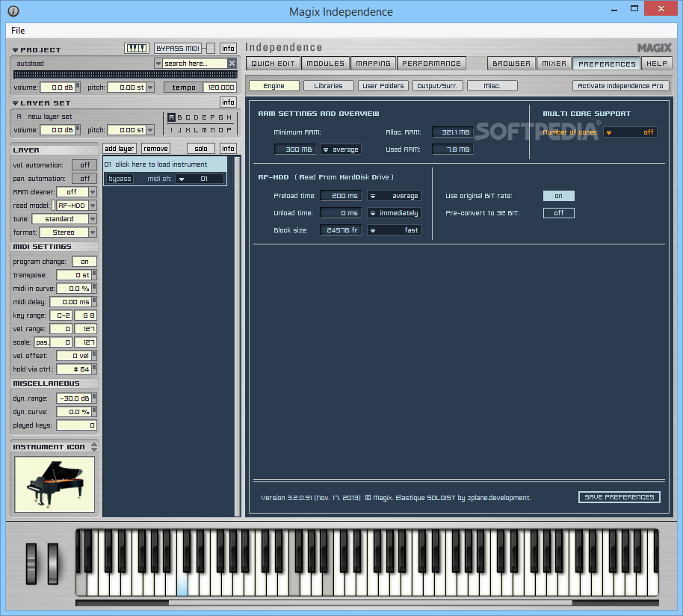Screen dimensions: 683x616
Task: Open the Browser tab
Action: tap(511, 64)
